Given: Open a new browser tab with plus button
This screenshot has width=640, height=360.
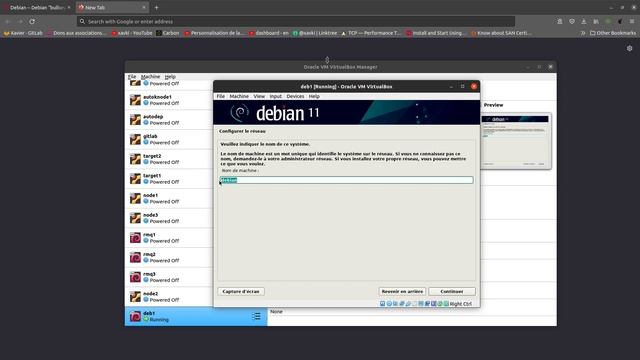Looking at the screenshot, I should 156,7.
